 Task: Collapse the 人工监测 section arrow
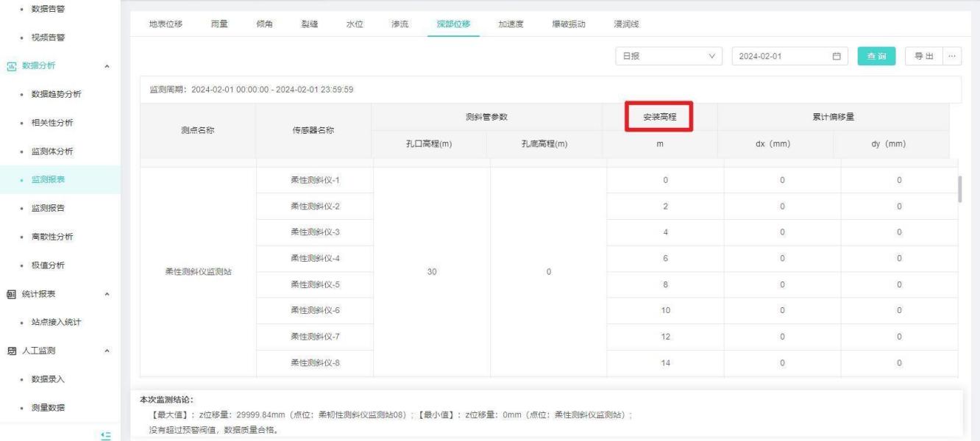point(108,351)
